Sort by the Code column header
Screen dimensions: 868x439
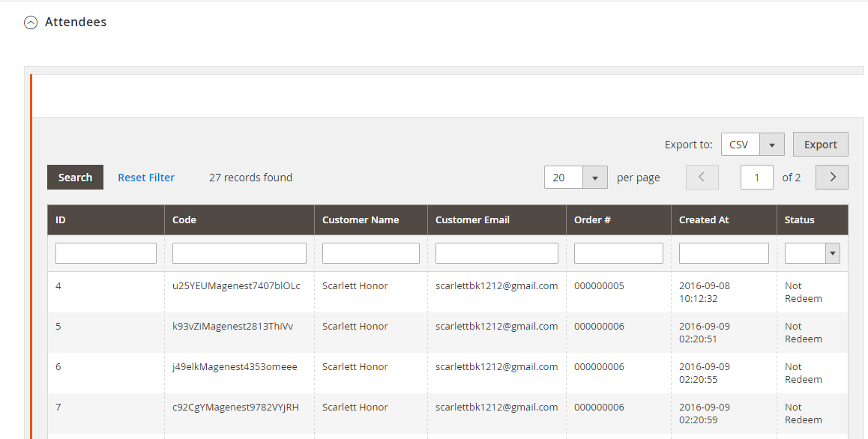(x=239, y=219)
